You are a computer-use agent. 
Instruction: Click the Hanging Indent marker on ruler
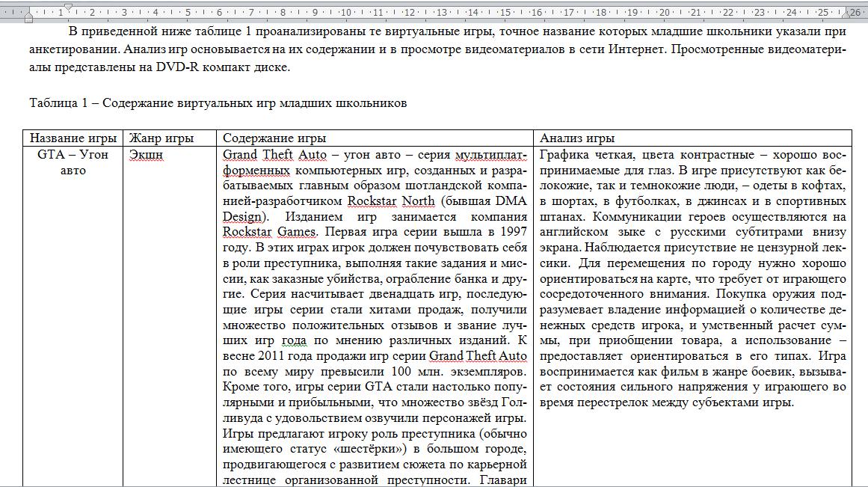(x=28, y=14)
